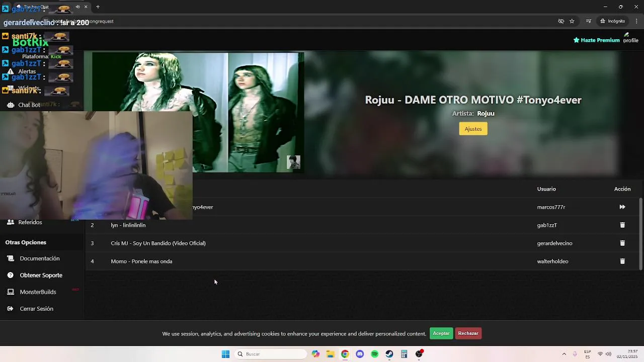644x362 pixels.
Task: Open Obtener Soporte in the sidebar
Action: 41,276
